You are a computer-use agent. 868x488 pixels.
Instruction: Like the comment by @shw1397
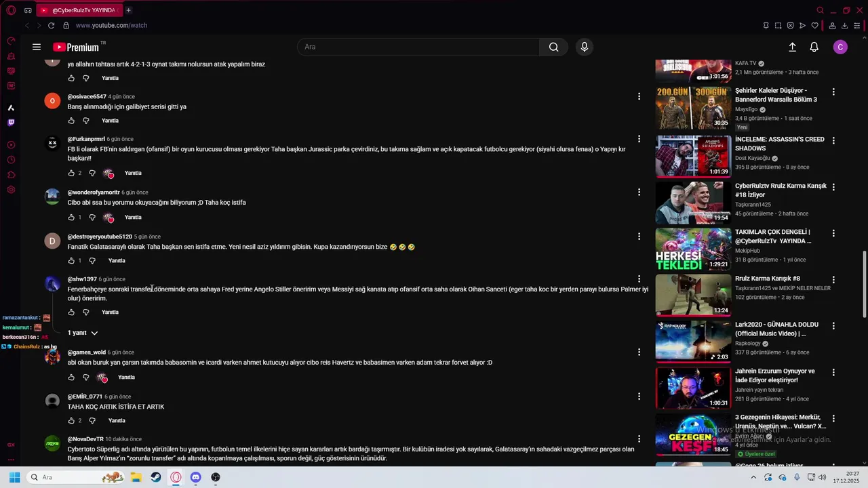(x=71, y=312)
